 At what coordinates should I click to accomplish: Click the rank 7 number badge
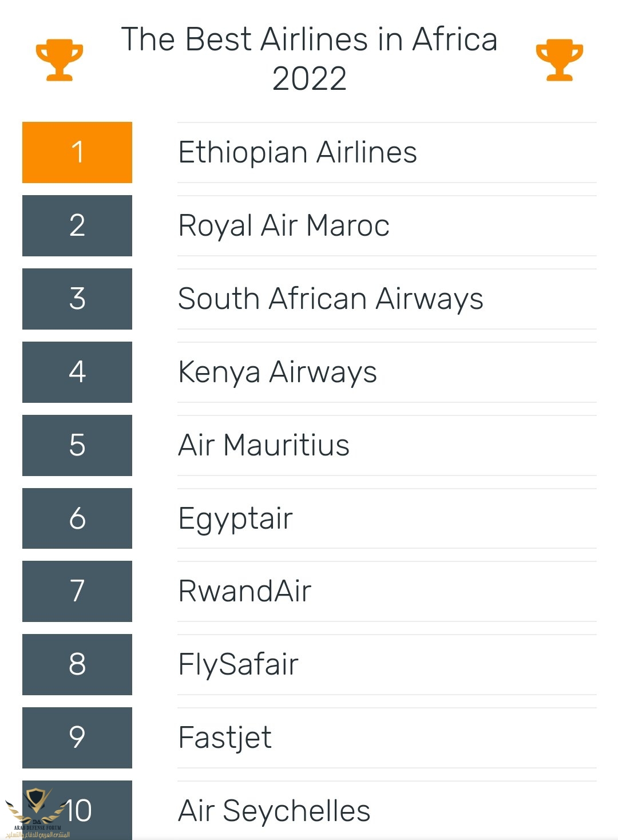click(77, 591)
